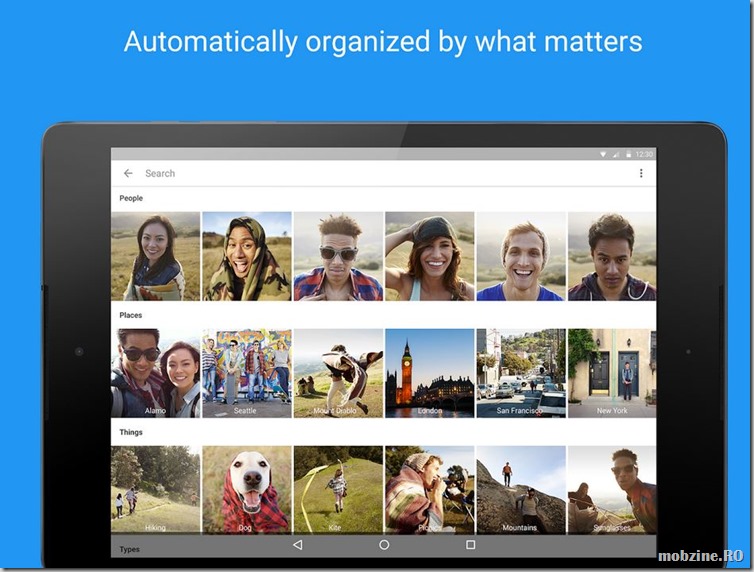This screenshot has height=572, width=754.
Task: Open the London place thumbnail
Action: 429,373
